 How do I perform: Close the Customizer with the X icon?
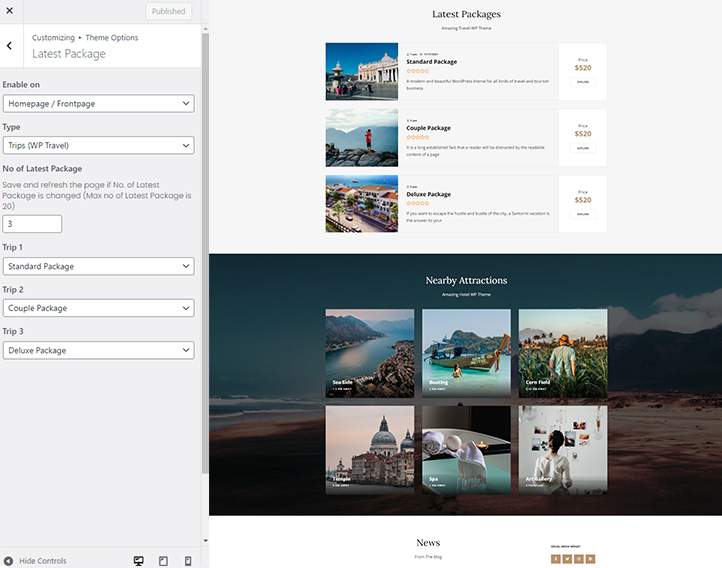[9, 11]
